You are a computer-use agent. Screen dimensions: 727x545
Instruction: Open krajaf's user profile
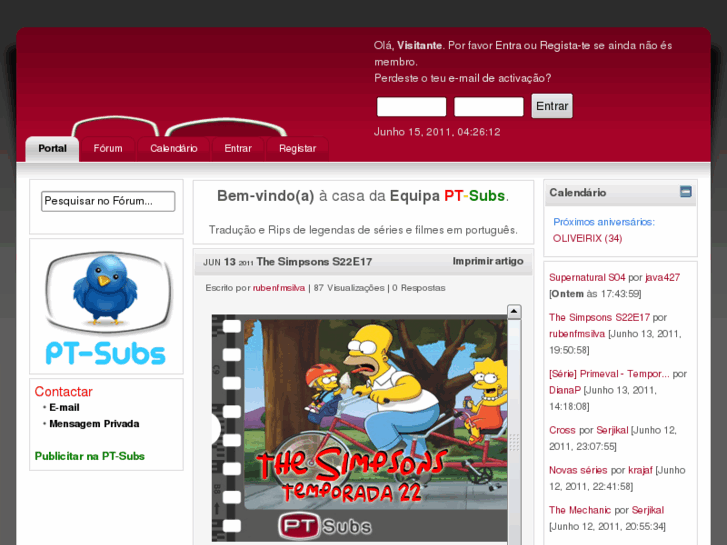point(640,470)
